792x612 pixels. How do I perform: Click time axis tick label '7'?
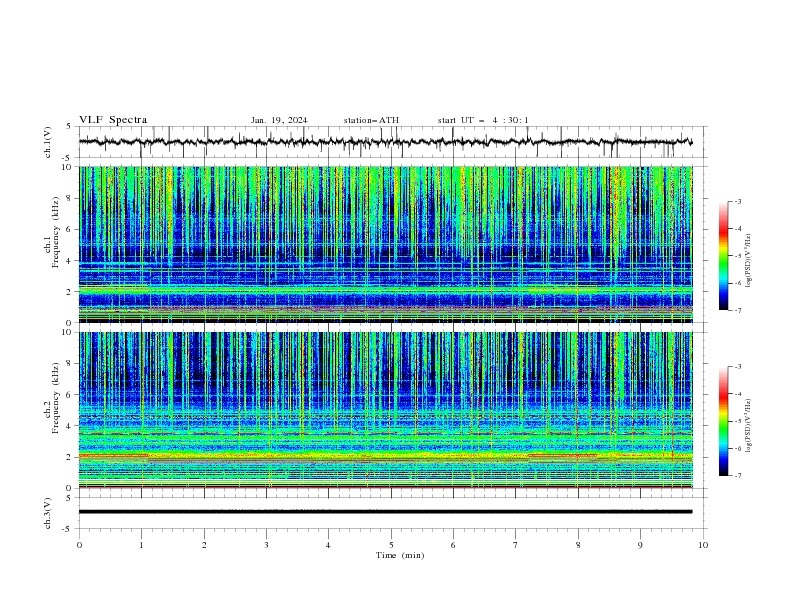pos(516,545)
